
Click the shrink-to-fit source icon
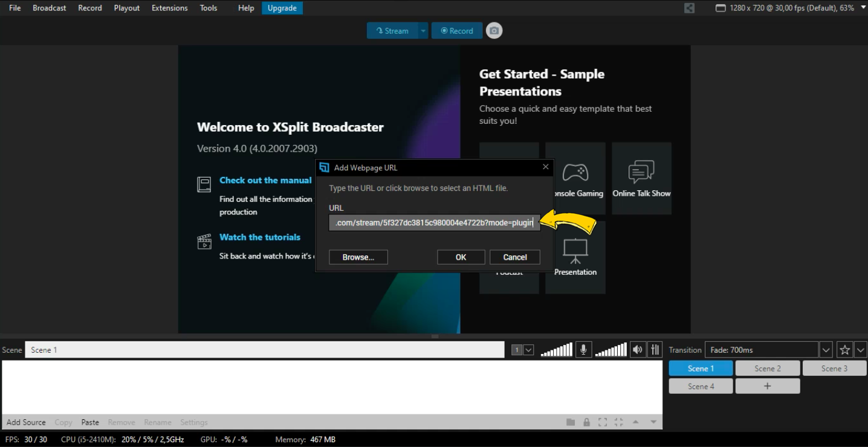pos(618,422)
